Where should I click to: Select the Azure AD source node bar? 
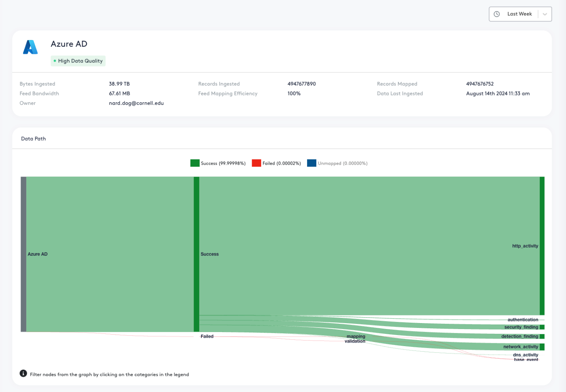tap(24, 254)
